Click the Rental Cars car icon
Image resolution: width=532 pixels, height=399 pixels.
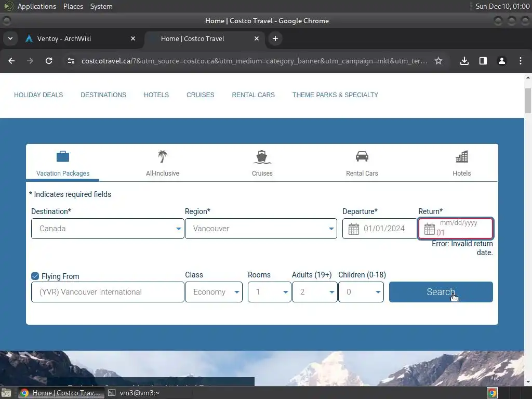tap(362, 156)
